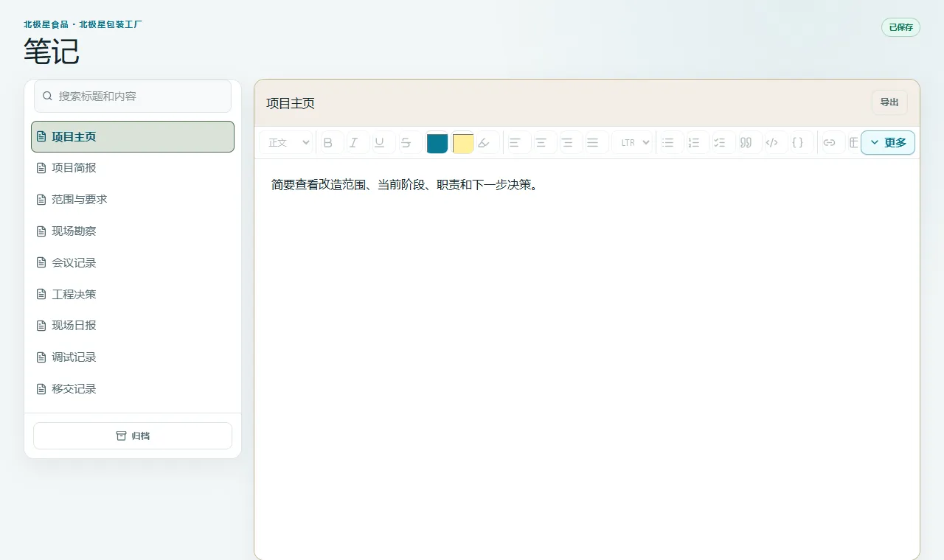Click the 导出 export button

pyautogui.click(x=889, y=102)
